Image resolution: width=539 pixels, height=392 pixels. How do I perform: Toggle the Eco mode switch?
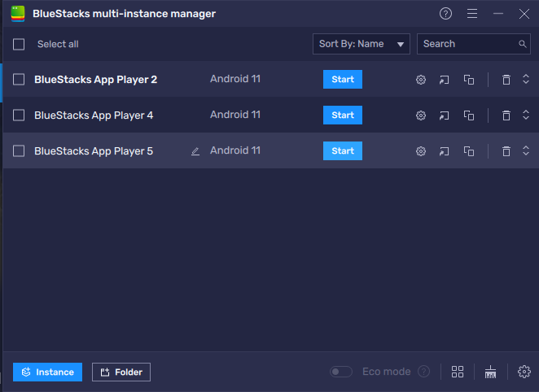coord(341,372)
